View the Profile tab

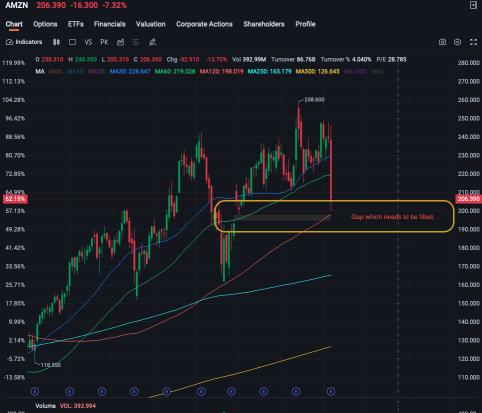(x=305, y=24)
